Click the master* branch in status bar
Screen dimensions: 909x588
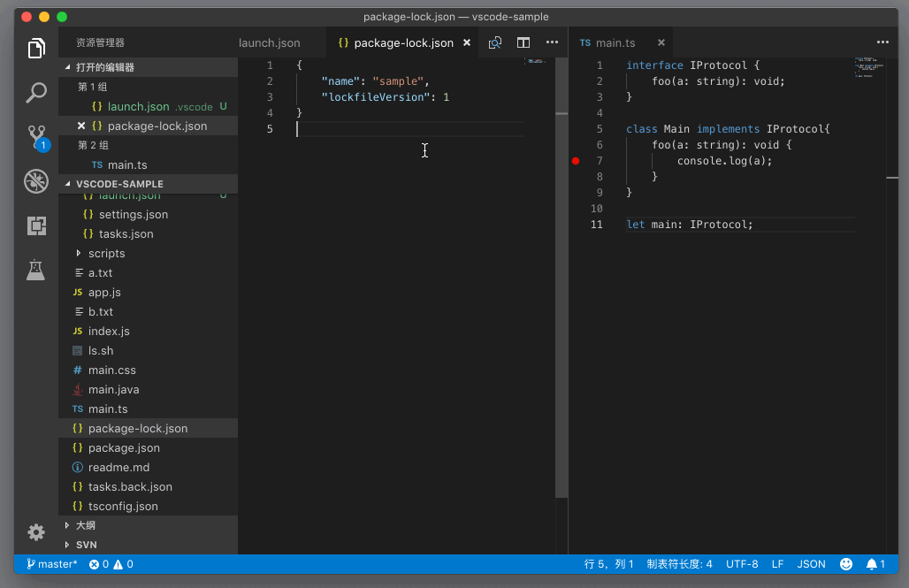pos(52,564)
